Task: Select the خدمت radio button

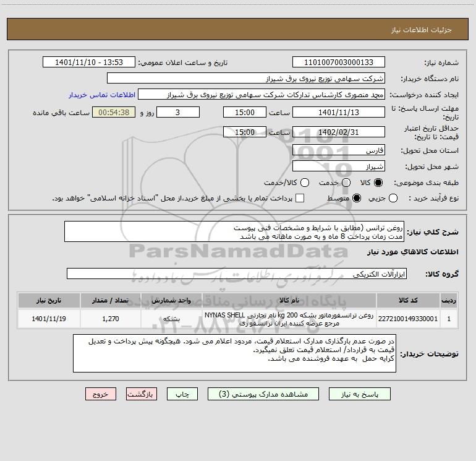Action: 346,183
